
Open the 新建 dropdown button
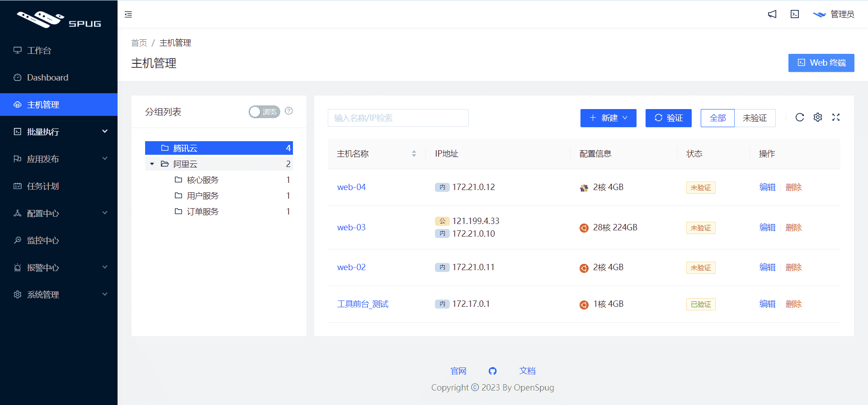click(x=609, y=118)
